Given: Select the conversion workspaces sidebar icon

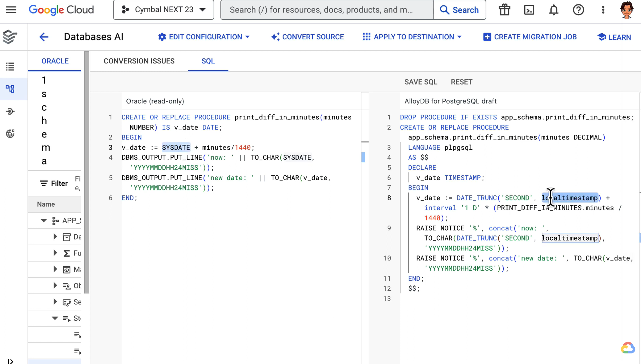Looking at the screenshot, I should tap(10, 89).
